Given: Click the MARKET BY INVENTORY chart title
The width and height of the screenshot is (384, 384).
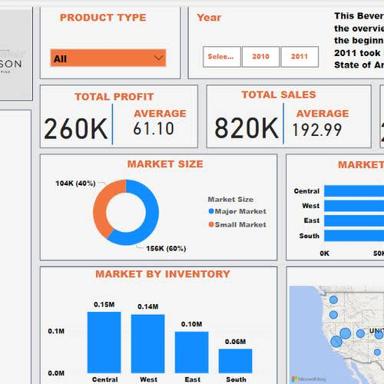Looking at the screenshot, I should click(163, 274).
